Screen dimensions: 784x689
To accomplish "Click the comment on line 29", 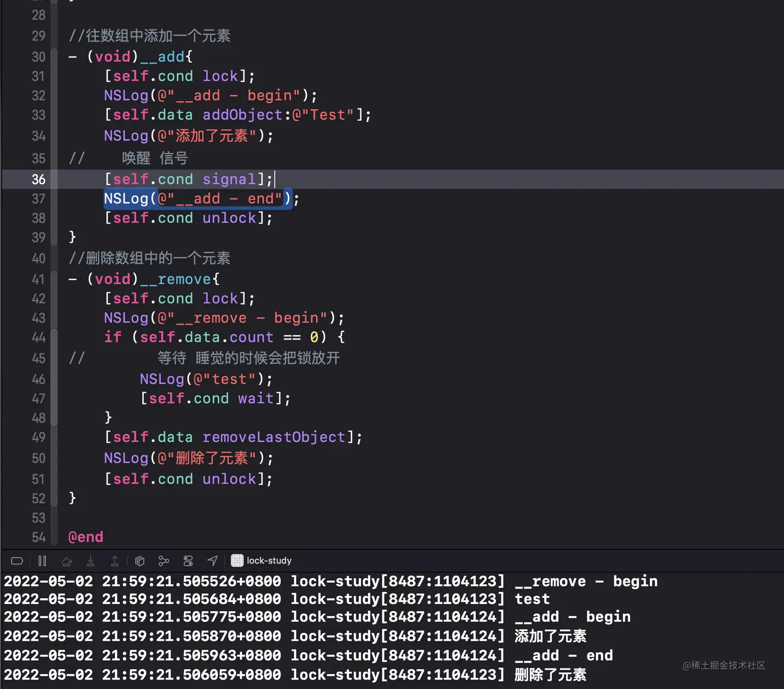I will coord(149,36).
